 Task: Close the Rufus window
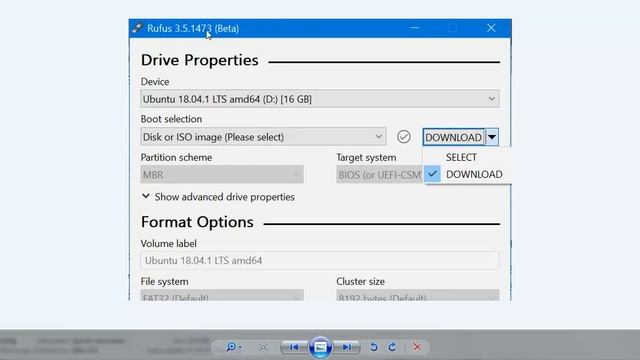coord(491,28)
